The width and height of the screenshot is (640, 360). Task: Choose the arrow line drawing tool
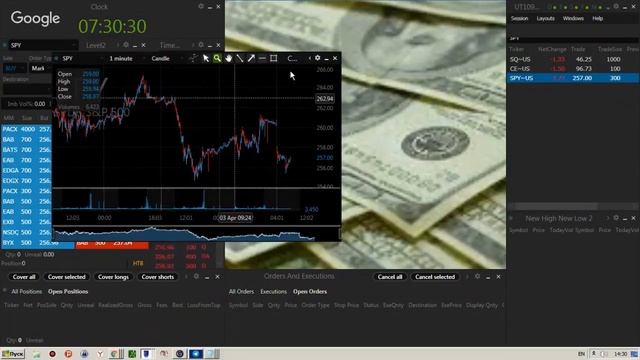coord(251,58)
